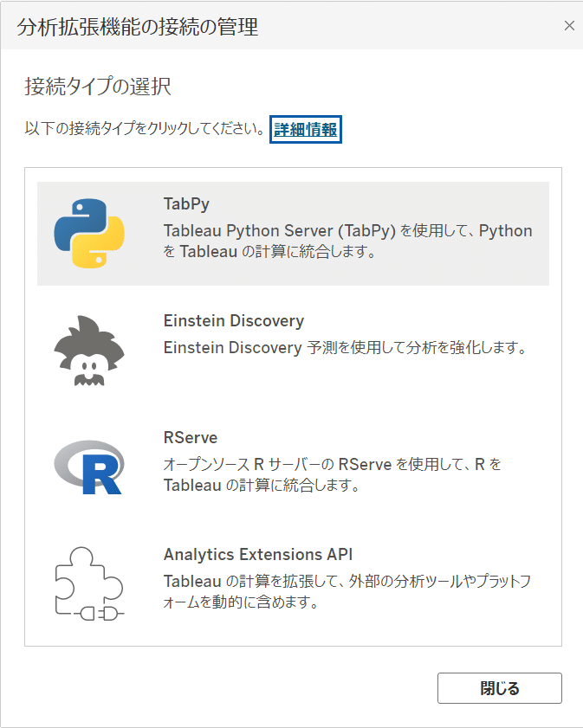Click the 閉じる button

[x=499, y=687]
